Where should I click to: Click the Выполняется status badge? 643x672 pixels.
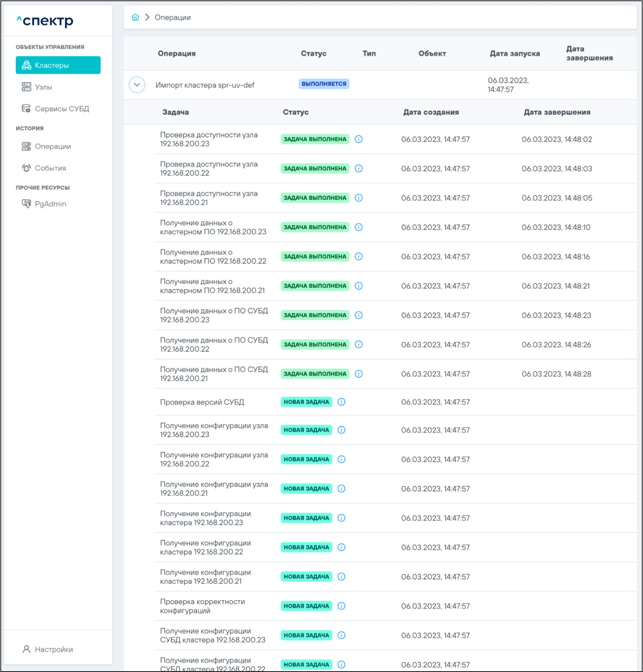pyautogui.click(x=324, y=84)
